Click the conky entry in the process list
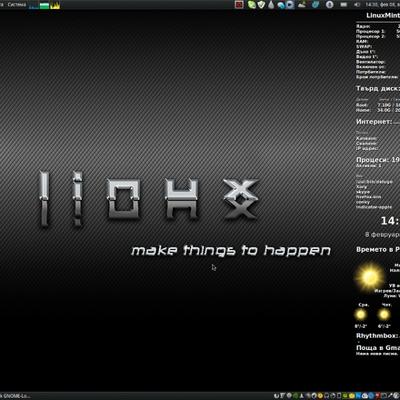400x400 pixels. tap(363, 202)
